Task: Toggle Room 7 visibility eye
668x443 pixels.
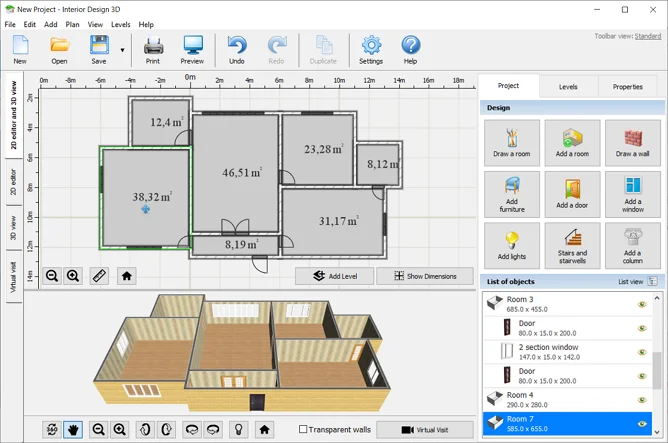Action: click(x=642, y=424)
